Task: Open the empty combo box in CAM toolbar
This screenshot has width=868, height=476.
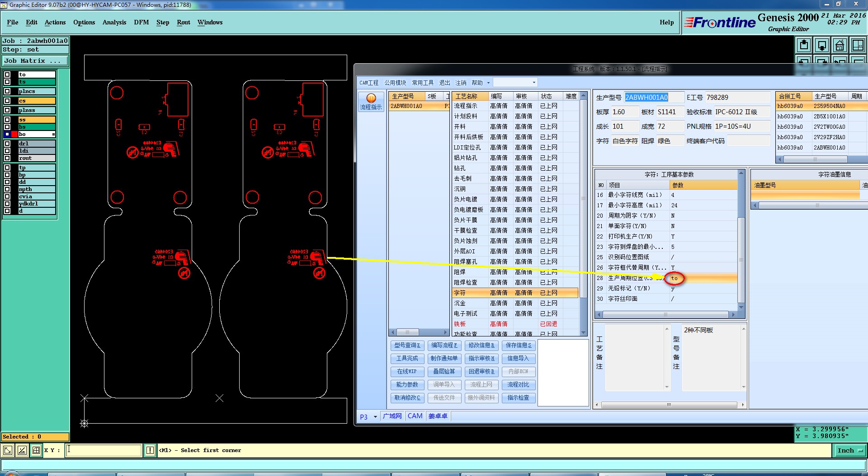Action: [515, 82]
